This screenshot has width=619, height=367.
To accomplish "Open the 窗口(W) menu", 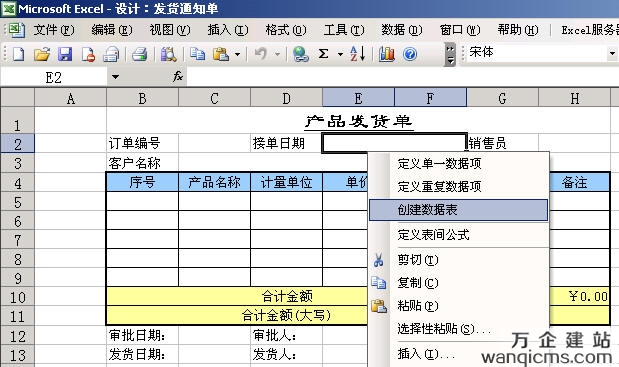I will (460, 30).
